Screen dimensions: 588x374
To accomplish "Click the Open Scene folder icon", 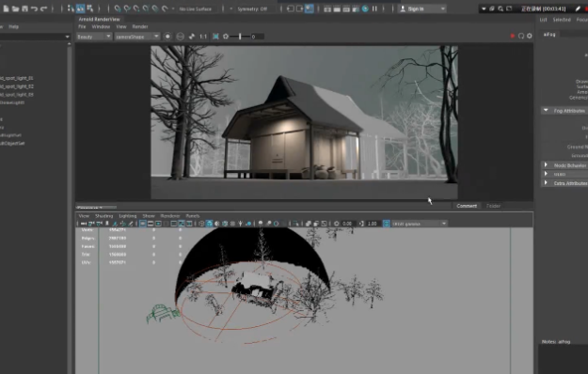I will [x=15, y=8].
